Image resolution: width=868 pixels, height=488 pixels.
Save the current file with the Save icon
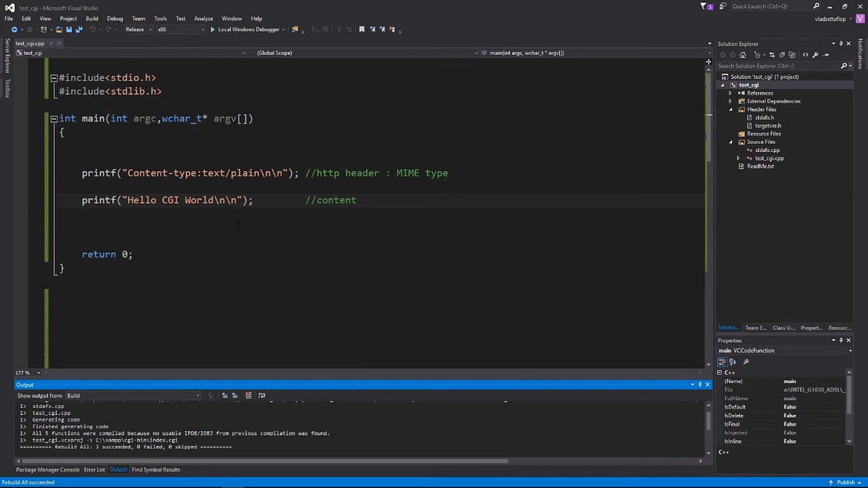pos(69,30)
